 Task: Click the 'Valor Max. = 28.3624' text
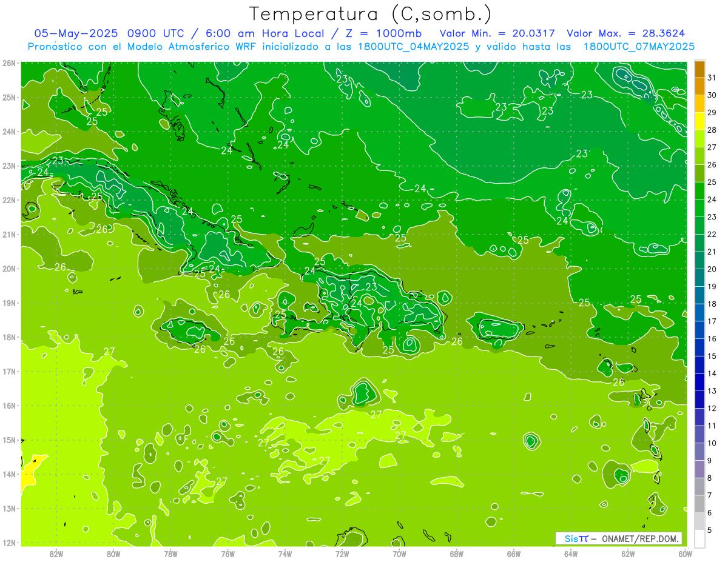(626, 33)
